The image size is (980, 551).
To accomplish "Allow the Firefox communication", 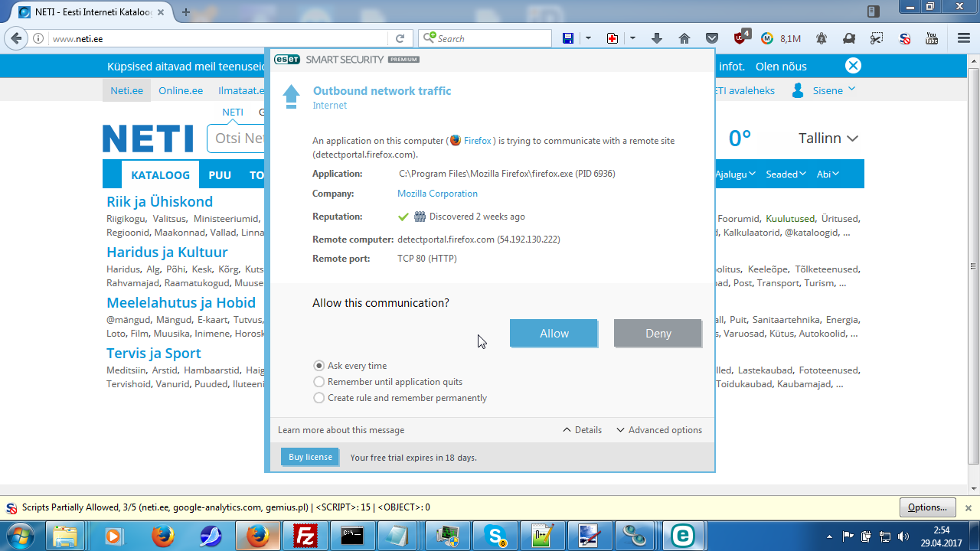I will coord(554,334).
